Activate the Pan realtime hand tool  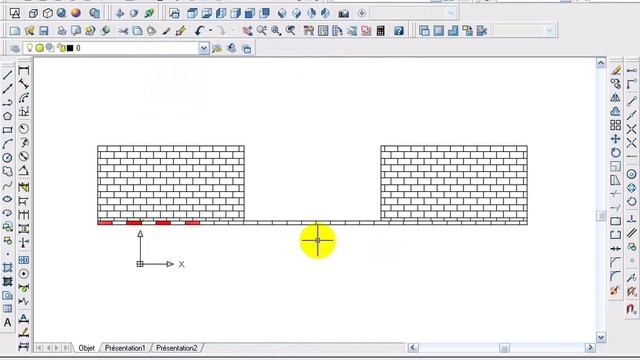pos(247,31)
